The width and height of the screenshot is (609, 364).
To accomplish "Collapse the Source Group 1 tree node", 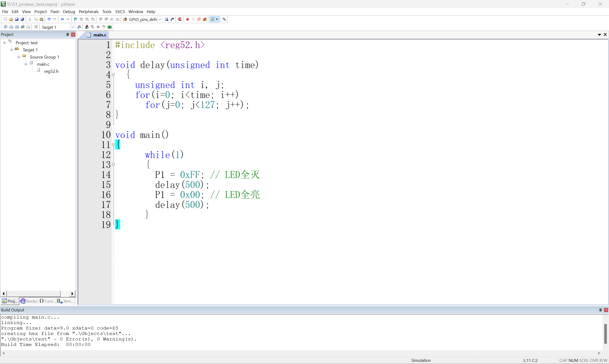I will 19,57.
